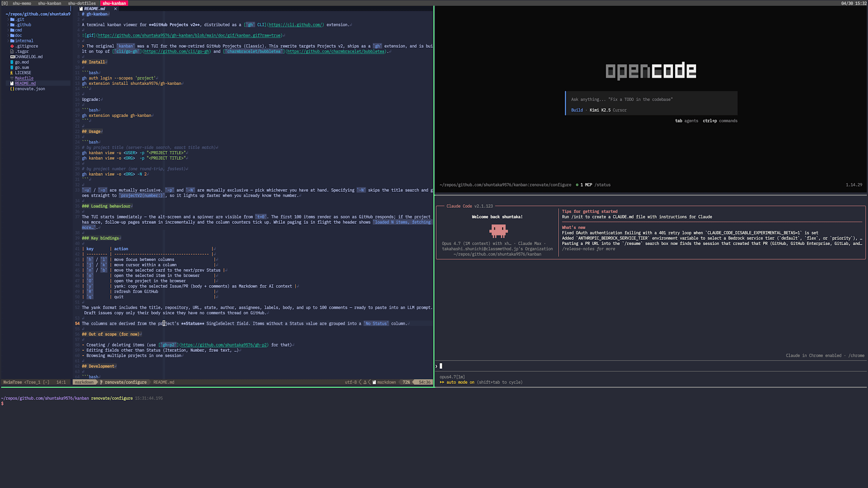The width and height of the screenshot is (868, 488).
Task: Open the charmbracelet/bubbletea link
Action: click(336, 52)
